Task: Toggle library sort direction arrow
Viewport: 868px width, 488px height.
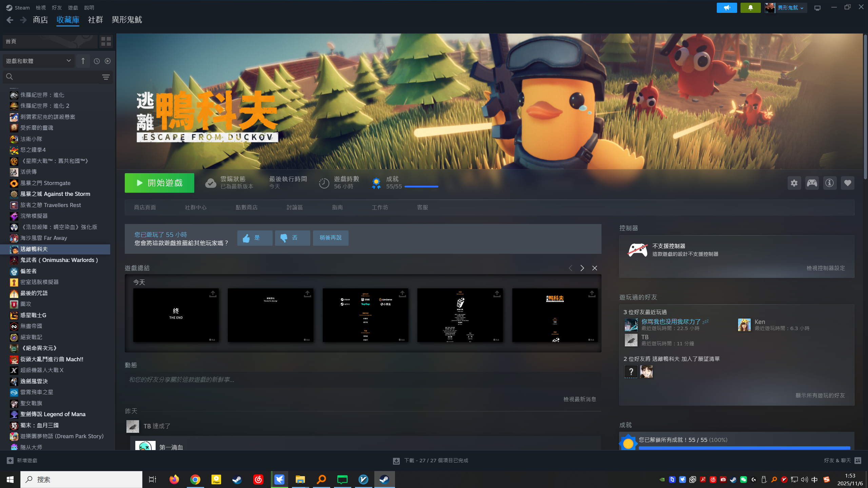Action: tap(83, 61)
